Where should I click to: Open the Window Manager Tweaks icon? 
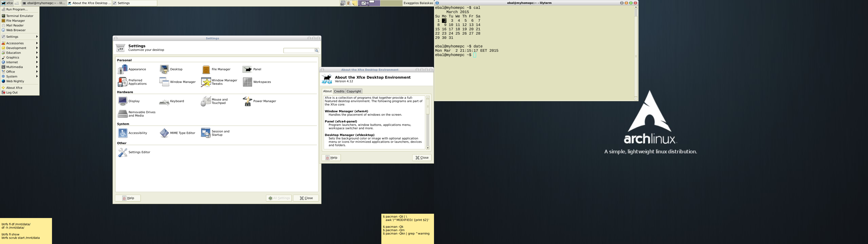206,82
